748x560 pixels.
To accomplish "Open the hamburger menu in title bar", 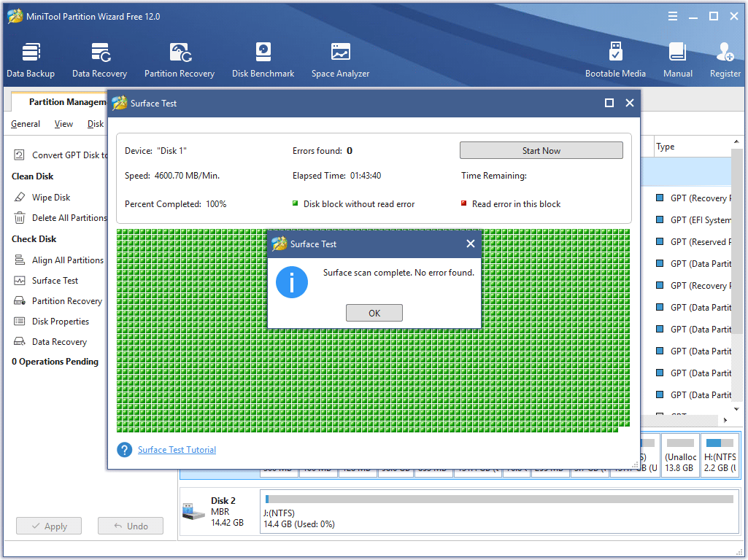I will [x=673, y=17].
